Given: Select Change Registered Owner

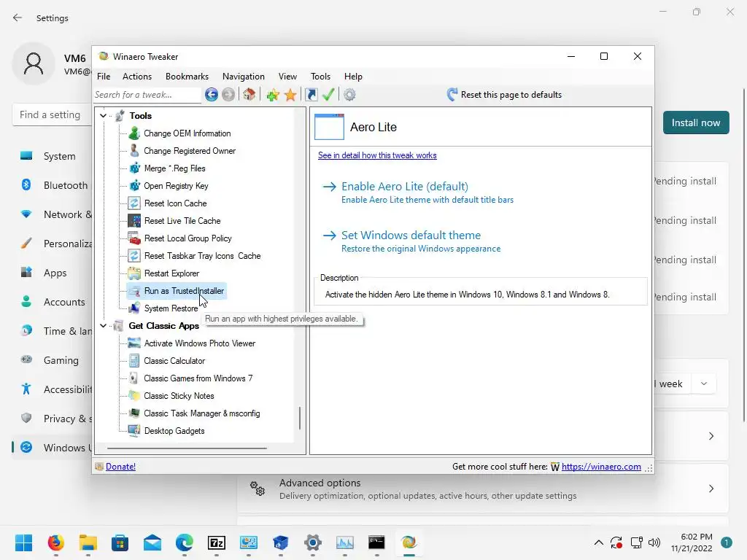Looking at the screenshot, I should tap(190, 151).
